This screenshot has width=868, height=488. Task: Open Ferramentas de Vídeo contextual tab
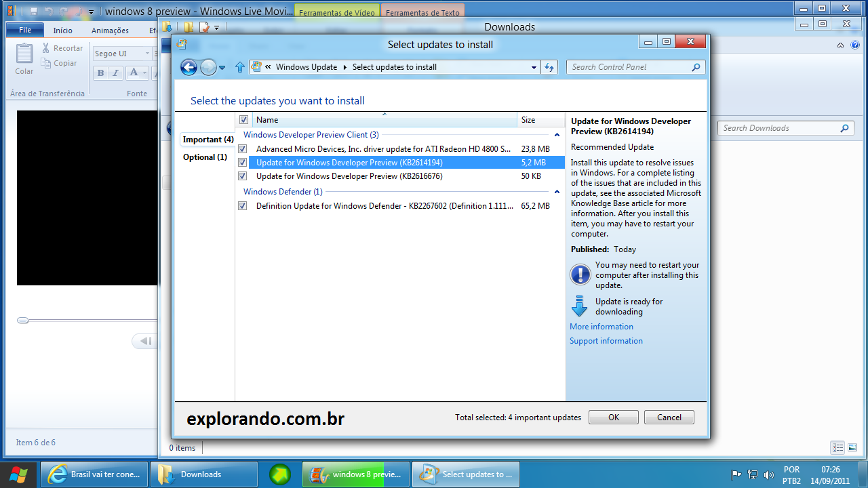[337, 12]
